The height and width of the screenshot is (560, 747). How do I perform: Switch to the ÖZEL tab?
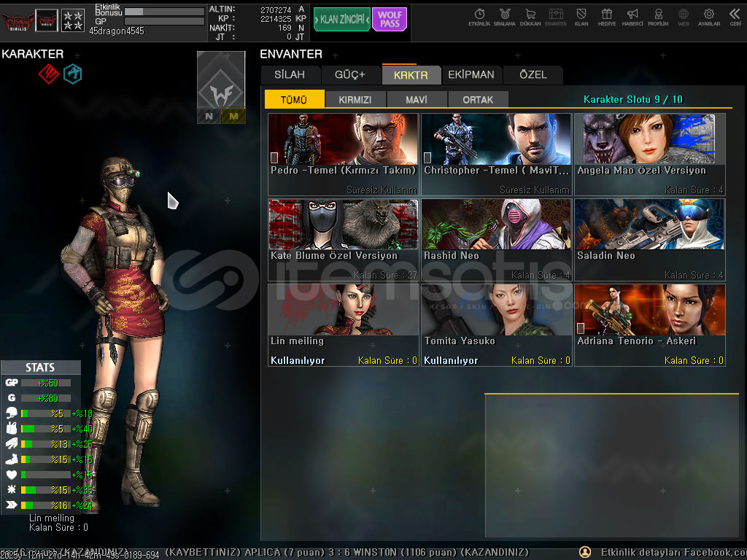coord(533,75)
